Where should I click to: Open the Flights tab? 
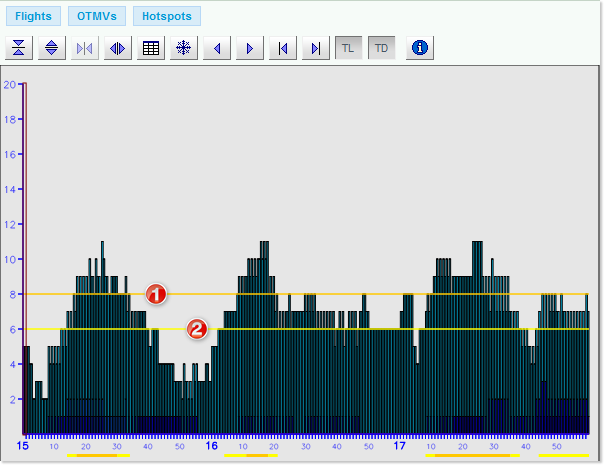[x=33, y=16]
